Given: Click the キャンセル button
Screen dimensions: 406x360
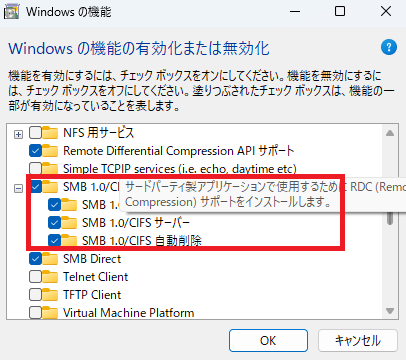Looking at the screenshot, I should tap(358, 341).
